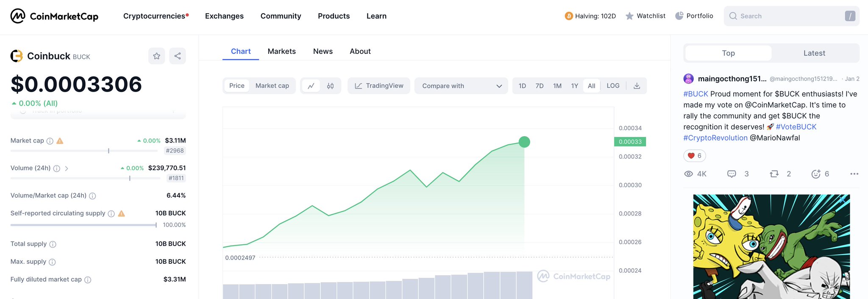Open Products menu
868x299 pixels.
click(334, 16)
